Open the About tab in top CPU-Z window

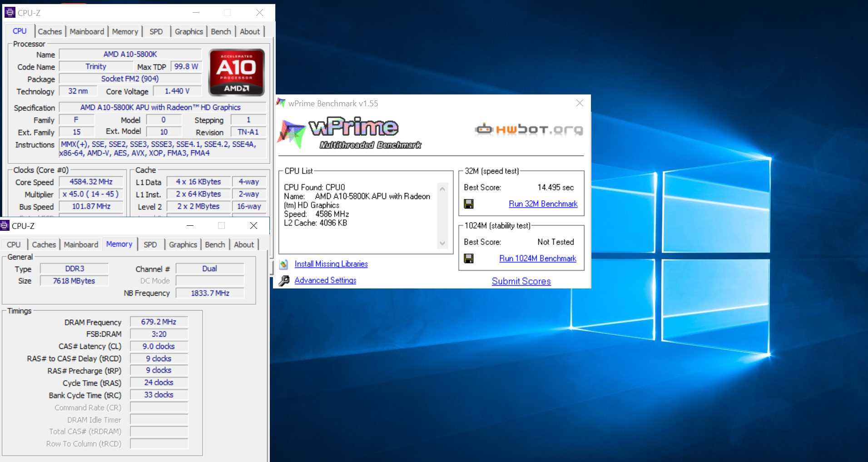pyautogui.click(x=250, y=31)
